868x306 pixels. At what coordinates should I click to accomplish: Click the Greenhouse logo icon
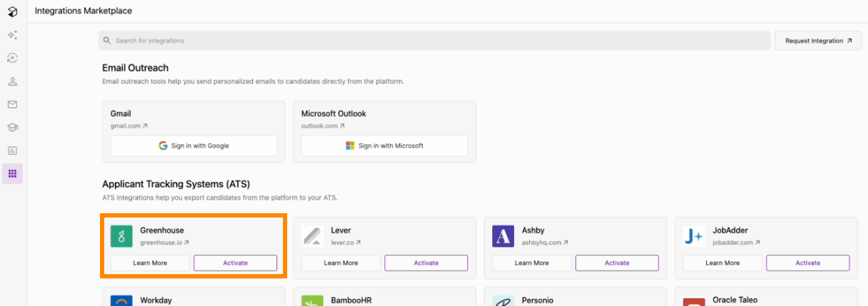(x=122, y=237)
